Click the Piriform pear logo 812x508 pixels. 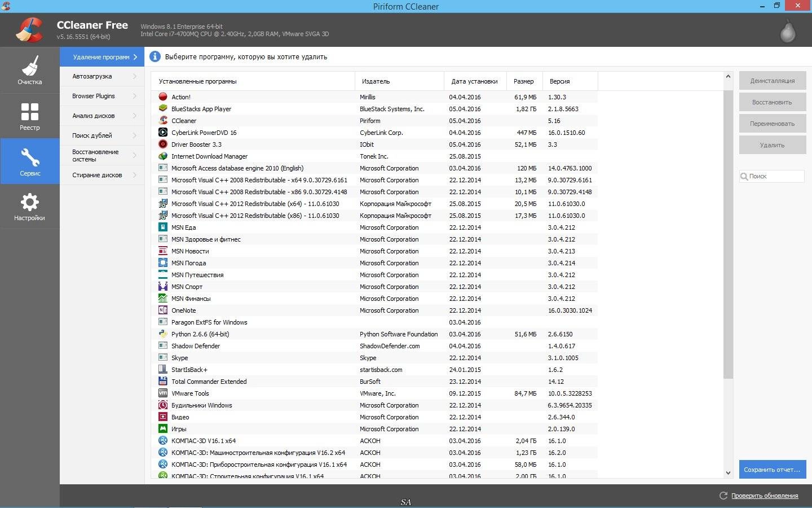coord(788,31)
